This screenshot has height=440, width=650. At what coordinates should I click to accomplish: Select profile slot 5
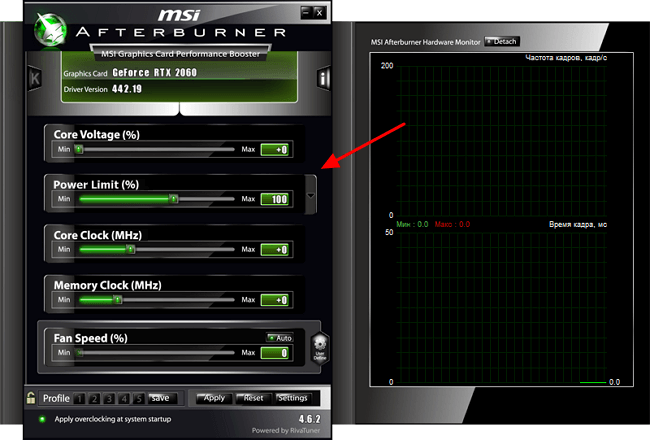139,399
